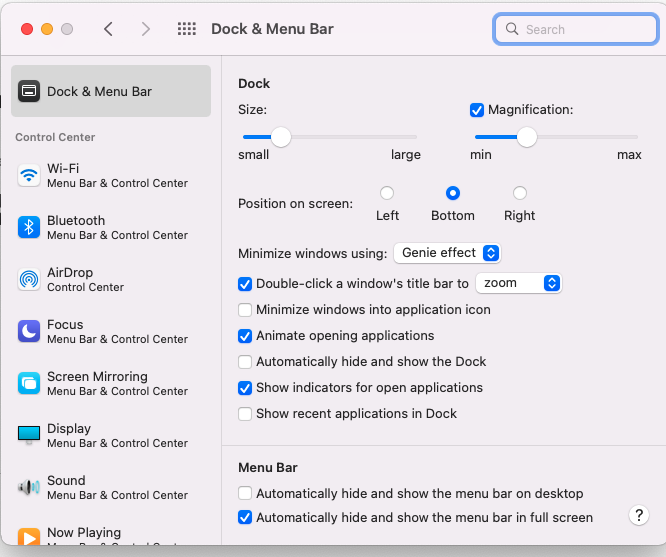Click the Sound speaker icon in the sidebar
The height and width of the screenshot is (557, 666).
[29, 487]
